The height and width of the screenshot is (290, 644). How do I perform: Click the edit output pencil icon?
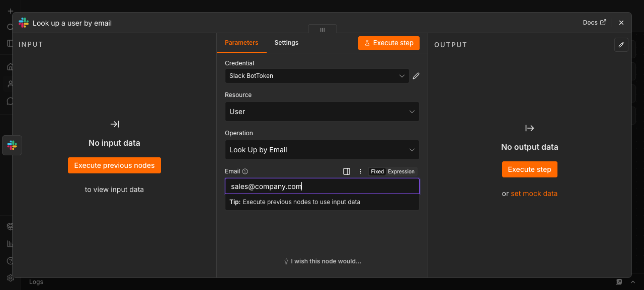point(621,45)
